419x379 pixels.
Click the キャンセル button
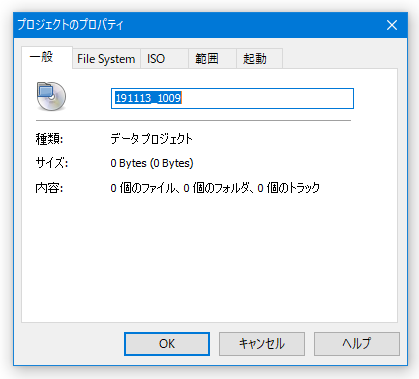point(262,344)
